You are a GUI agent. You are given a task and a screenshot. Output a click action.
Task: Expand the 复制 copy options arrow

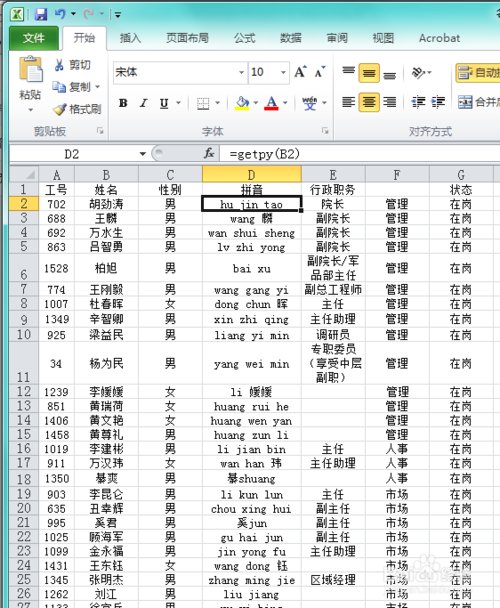pyautogui.click(x=97, y=87)
